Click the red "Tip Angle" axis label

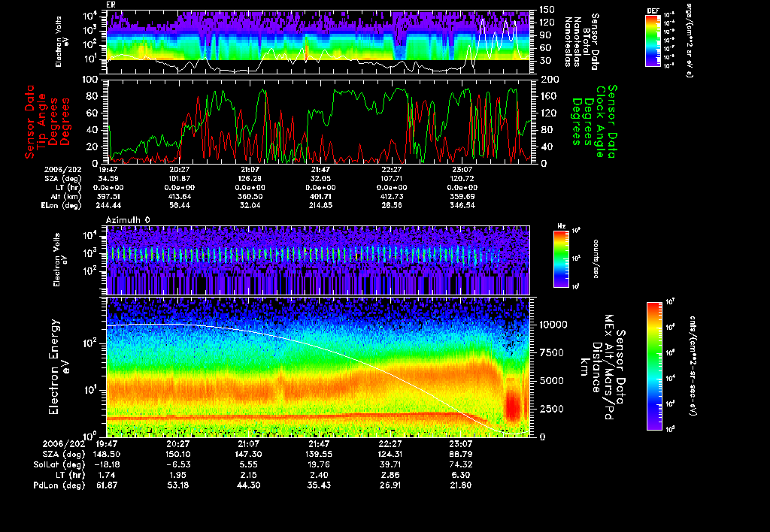42,121
